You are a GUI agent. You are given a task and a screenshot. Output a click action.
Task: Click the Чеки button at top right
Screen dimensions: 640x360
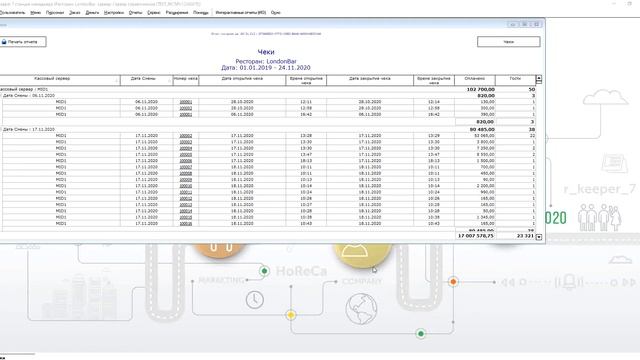[509, 42]
